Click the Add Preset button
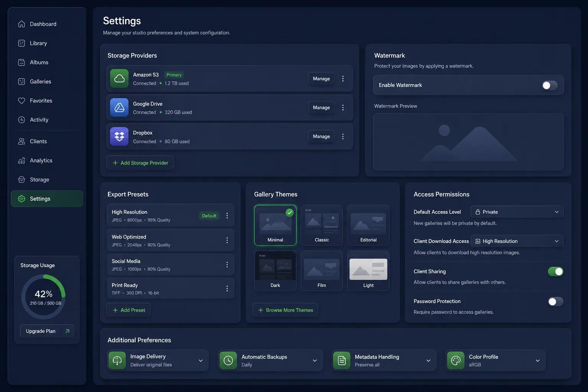 129,310
